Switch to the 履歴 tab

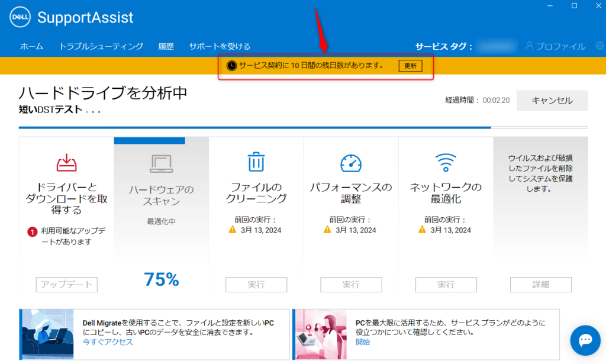pyautogui.click(x=166, y=46)
